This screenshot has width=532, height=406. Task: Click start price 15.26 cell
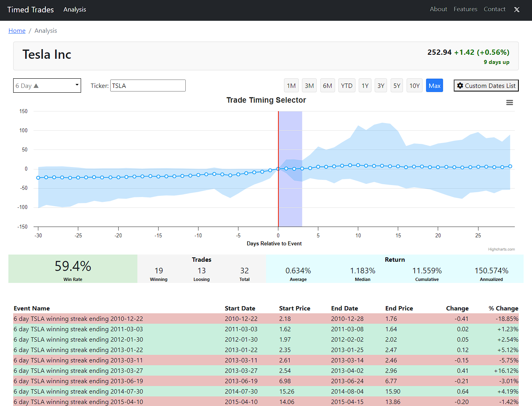[287, 392]
